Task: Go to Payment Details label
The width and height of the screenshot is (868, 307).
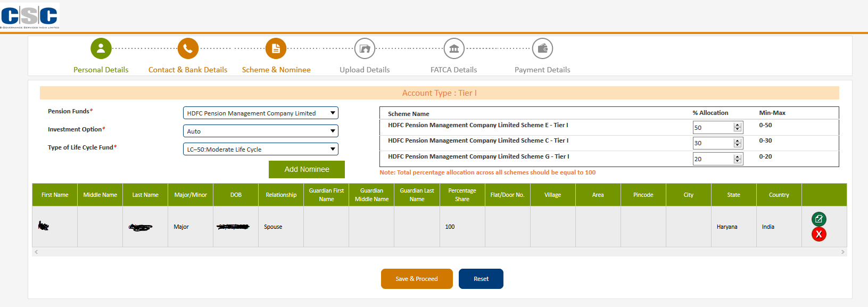Action: [542, 70]
